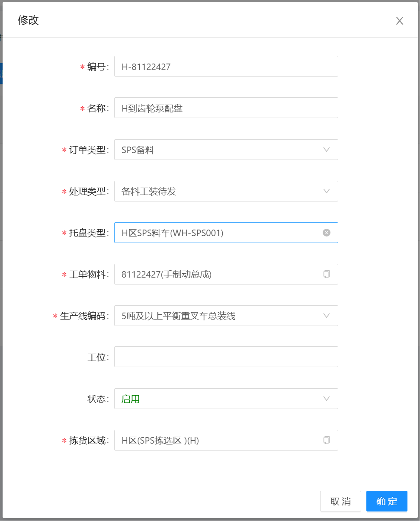Click the copy icon in the 工单物料 field

pyautogui.click(x=327, y=274)
